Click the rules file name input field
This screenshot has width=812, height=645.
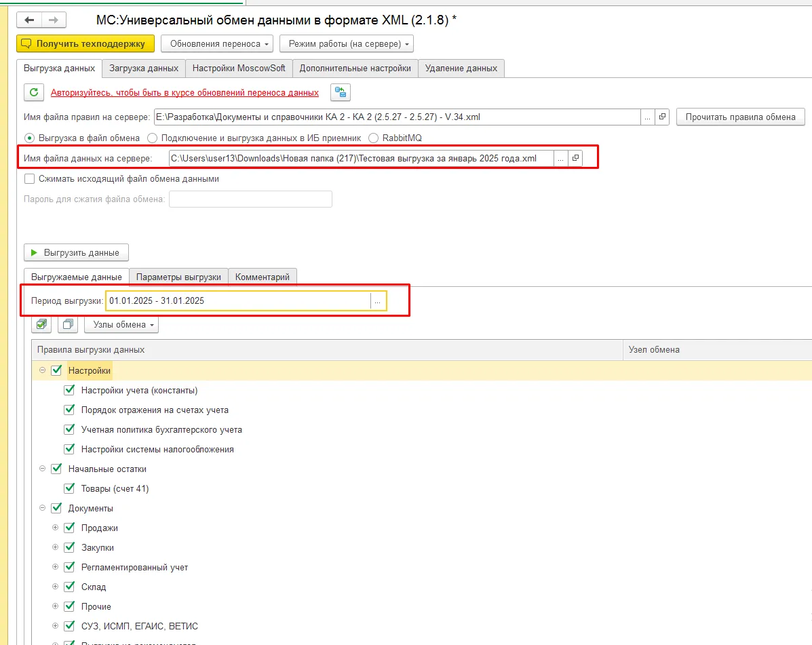[398, 117]
